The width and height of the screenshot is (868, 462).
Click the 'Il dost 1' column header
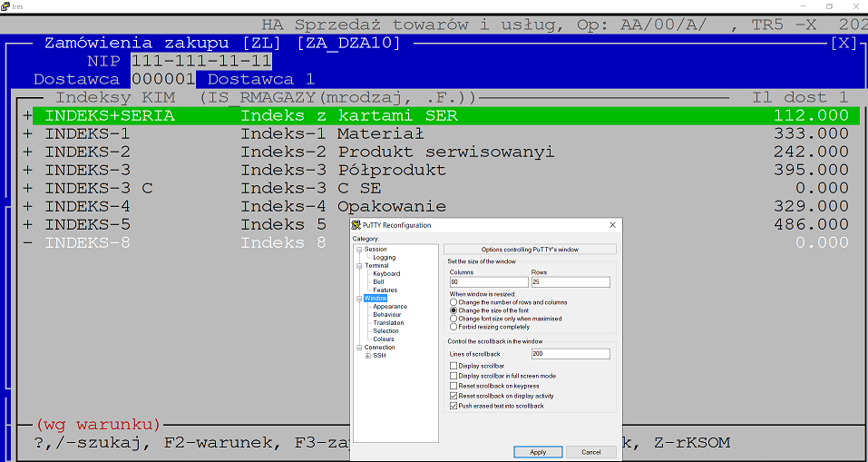[800, 97]
